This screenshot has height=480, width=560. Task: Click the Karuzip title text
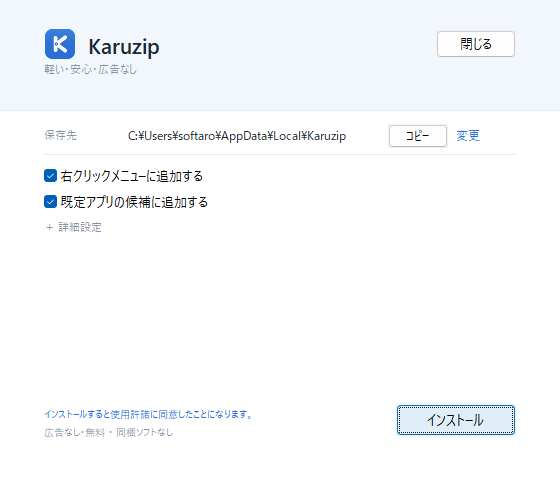pos(124,47)
